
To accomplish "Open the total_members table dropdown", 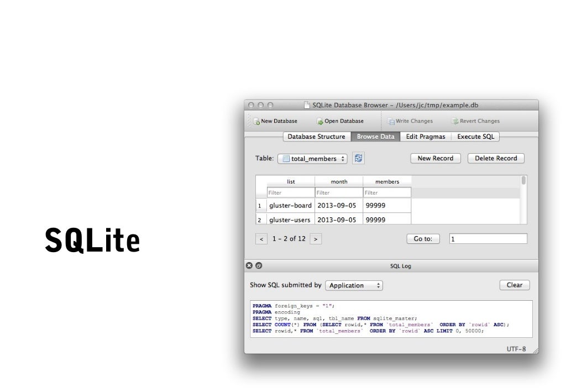I will click(x=312, y=159).
